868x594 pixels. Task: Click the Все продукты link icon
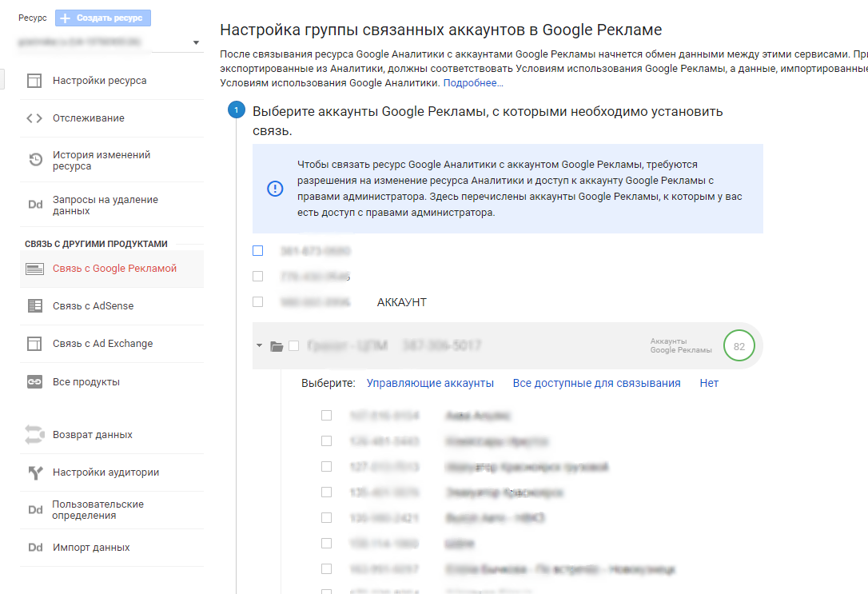click(x=35, y=382)
